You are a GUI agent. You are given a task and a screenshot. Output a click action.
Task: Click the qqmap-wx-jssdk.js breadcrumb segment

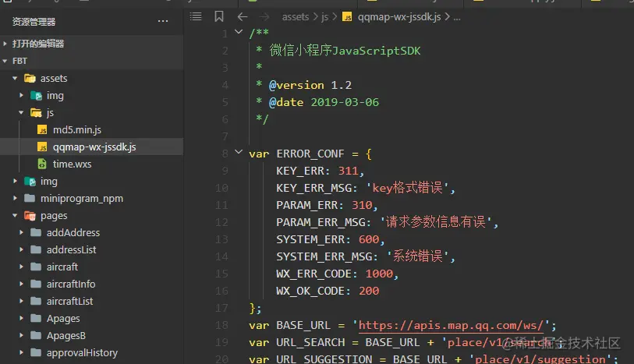[x=399, y=17]
